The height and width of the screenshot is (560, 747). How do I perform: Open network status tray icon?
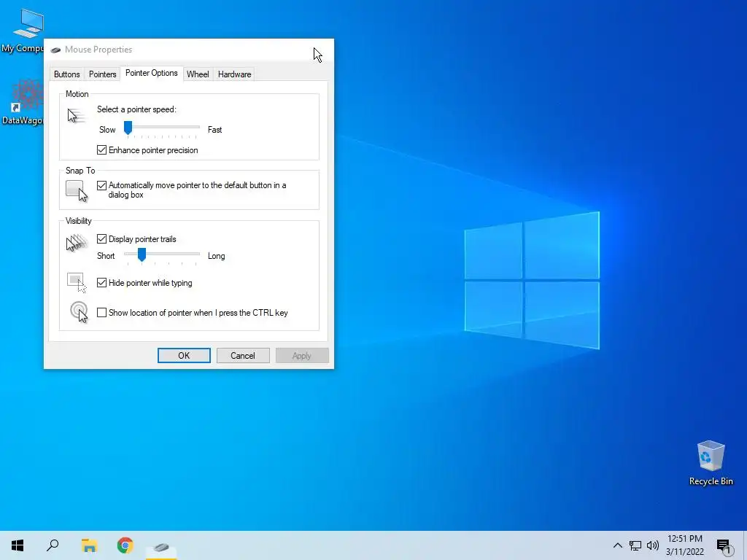tap(635, 545)
